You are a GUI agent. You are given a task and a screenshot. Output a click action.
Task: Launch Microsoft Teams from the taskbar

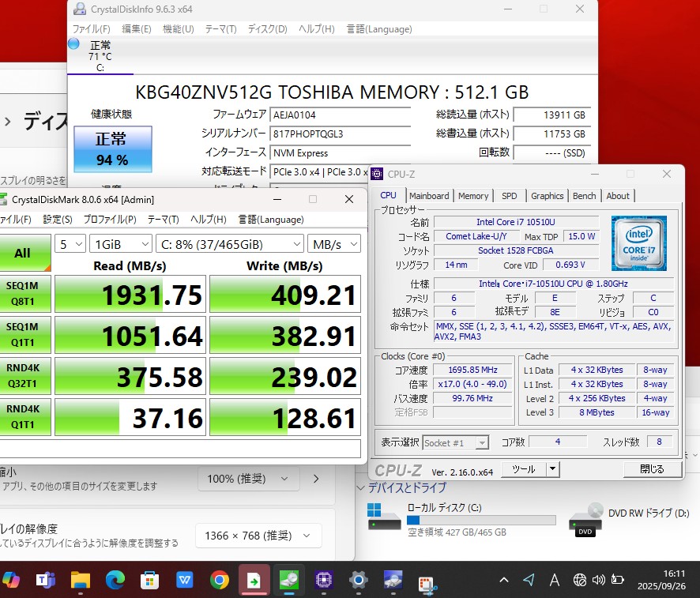pyautogui.click(x=45, y=581)
